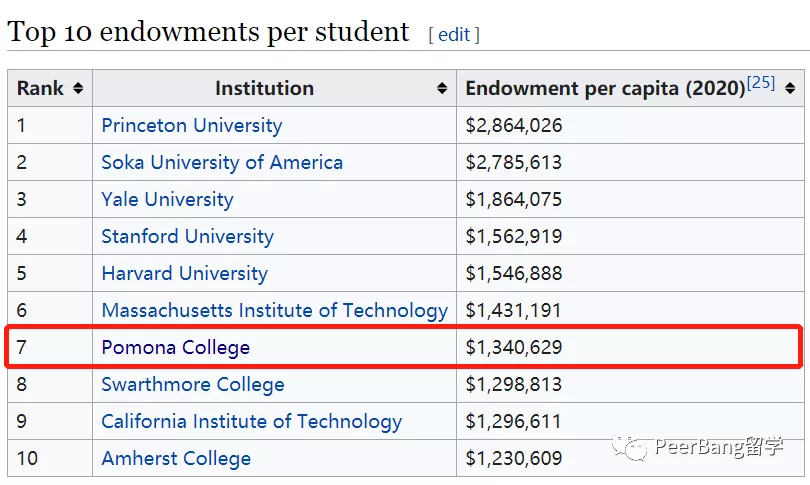Sort by Endowment per capita arrows
This screenshot has width=810, height=485.
[x=791, y=89]
